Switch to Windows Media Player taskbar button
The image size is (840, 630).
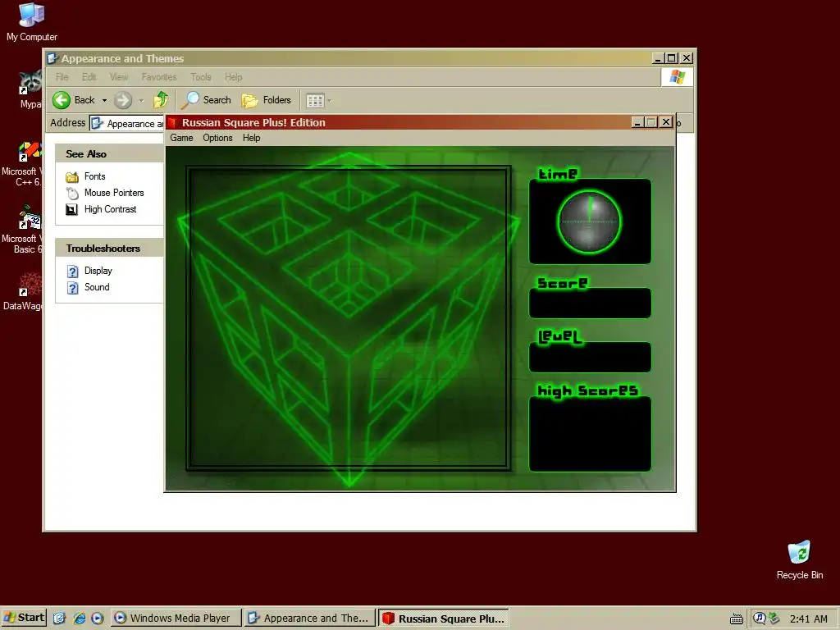click(176, 619)
